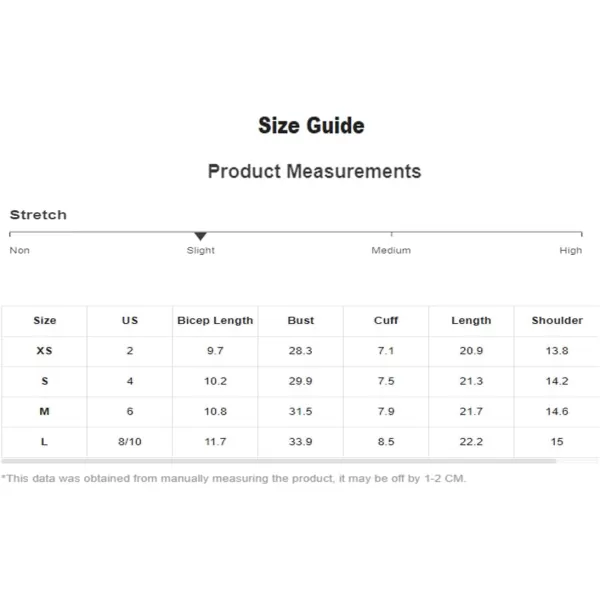Click the 33.9 bust value for L
The height and width of the screenshot is (600, 600).
300,442
